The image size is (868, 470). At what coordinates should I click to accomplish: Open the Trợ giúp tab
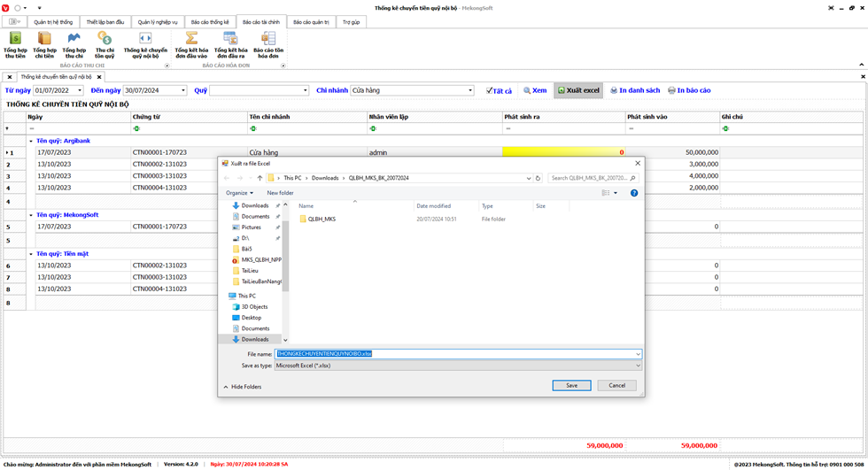click(x=351, y=22)
